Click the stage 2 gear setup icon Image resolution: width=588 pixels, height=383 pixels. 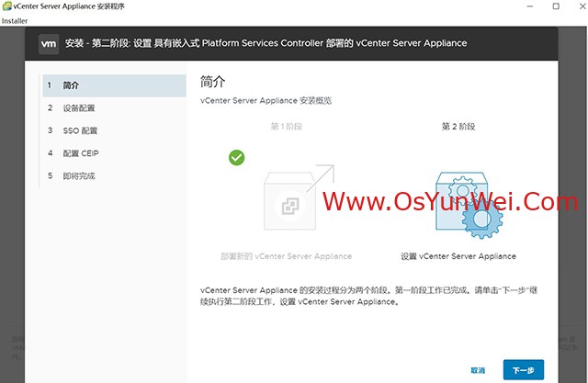click(x=469, y=205)
